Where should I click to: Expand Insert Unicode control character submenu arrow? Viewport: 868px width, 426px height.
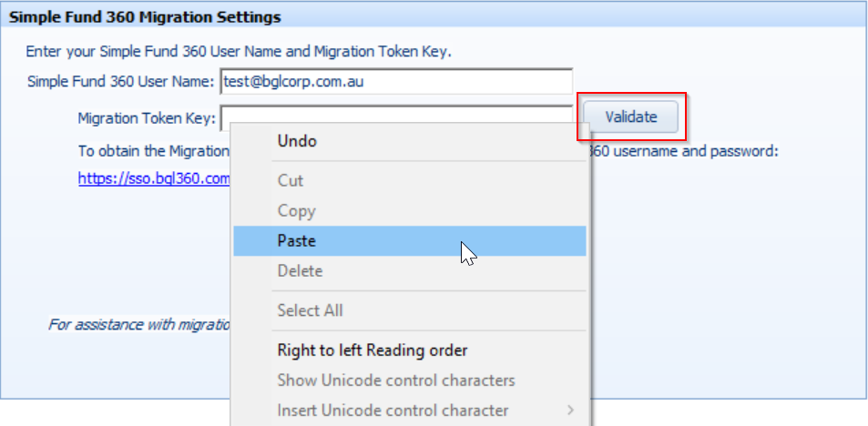pos(570,411)
